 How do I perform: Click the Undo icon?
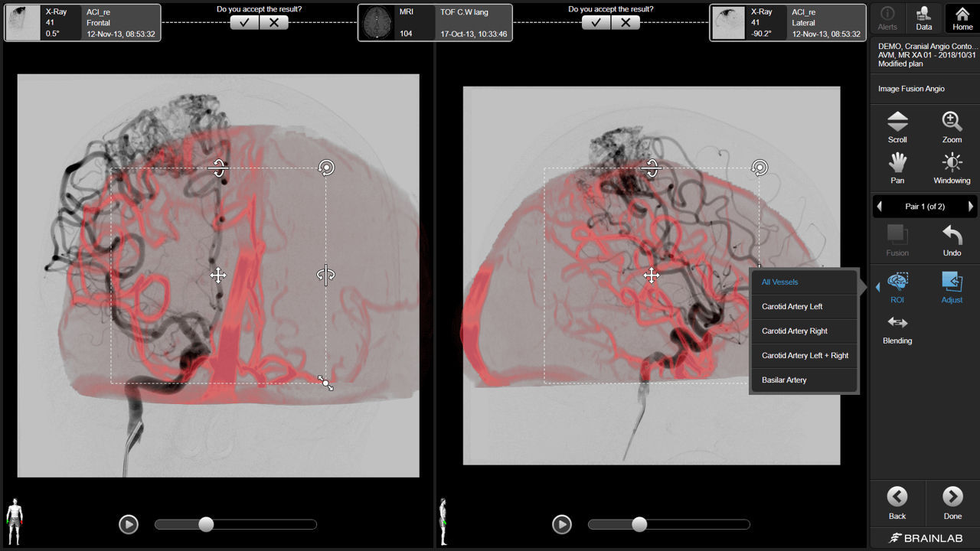point(952,241)
